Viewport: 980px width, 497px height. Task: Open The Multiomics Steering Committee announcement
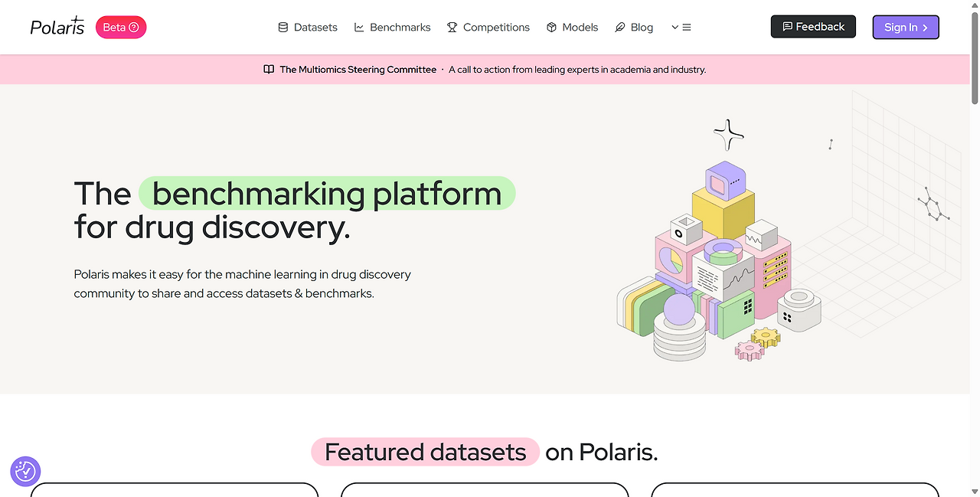(x=358, y=69)
